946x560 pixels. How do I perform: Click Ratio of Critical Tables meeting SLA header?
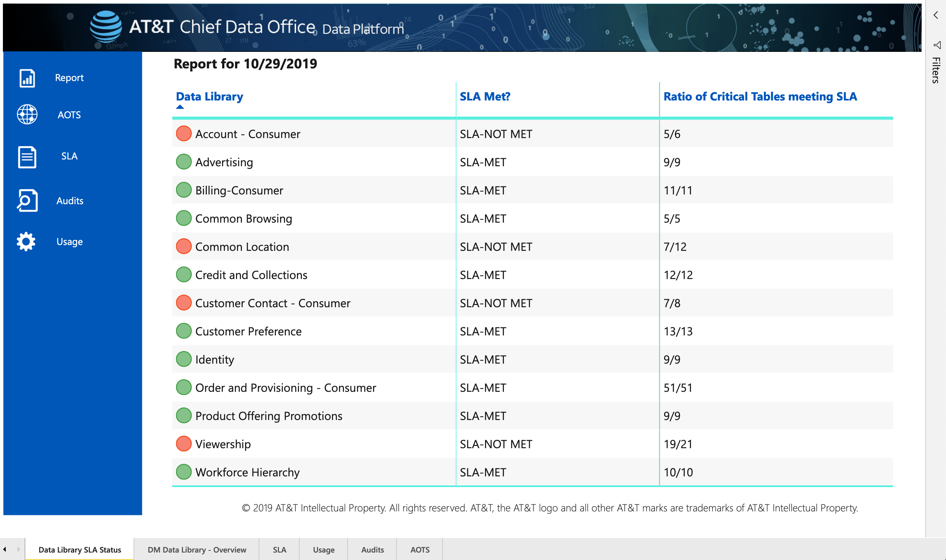tap(760, 97)
